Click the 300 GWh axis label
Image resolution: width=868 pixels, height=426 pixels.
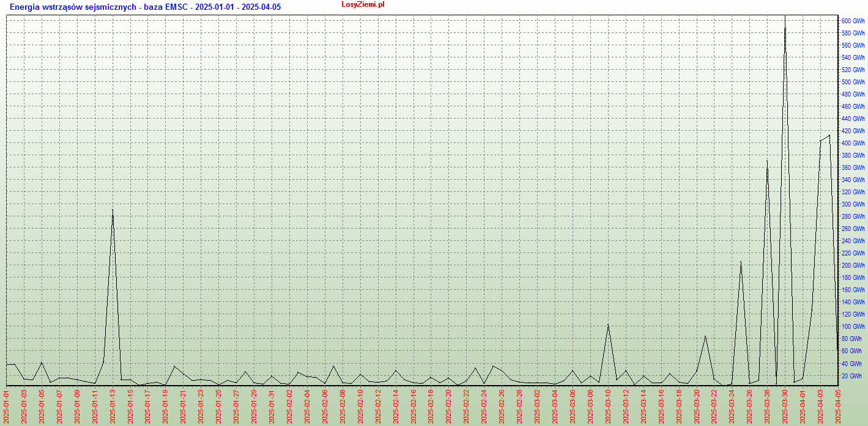point(853,204)
